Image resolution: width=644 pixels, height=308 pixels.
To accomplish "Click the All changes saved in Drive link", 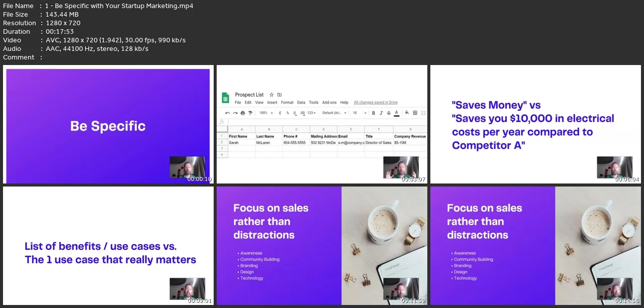I will tap(375, 102).
